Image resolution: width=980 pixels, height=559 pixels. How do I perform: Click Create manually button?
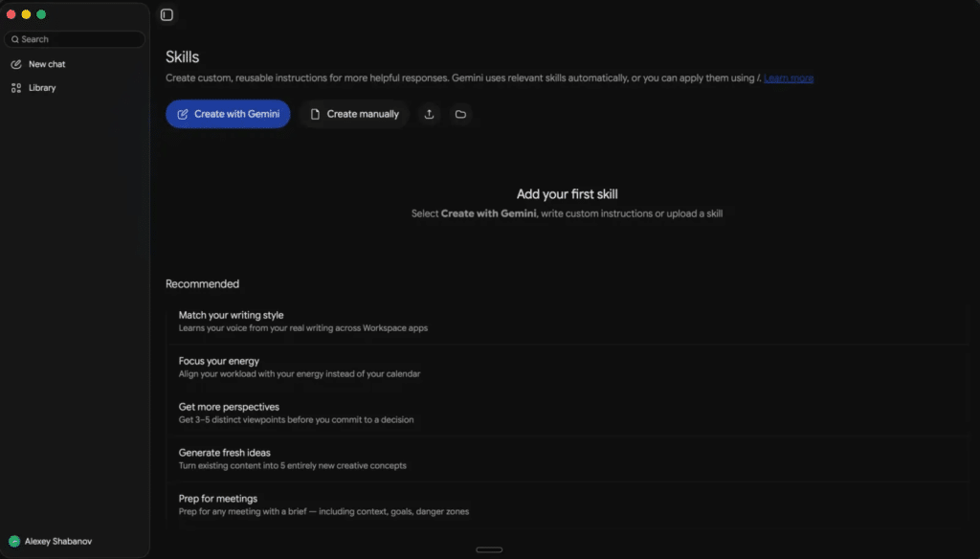(x=354, y=114)
